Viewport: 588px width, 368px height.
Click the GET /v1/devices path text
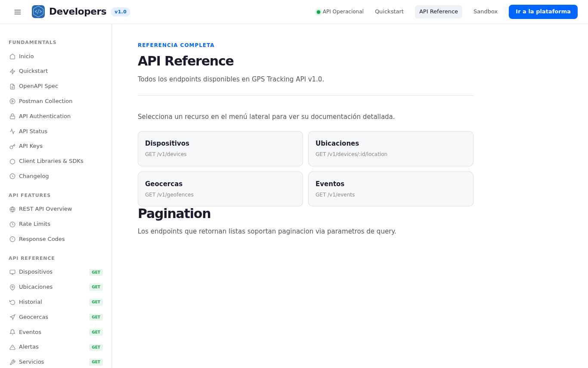click(x=166, y=154)
